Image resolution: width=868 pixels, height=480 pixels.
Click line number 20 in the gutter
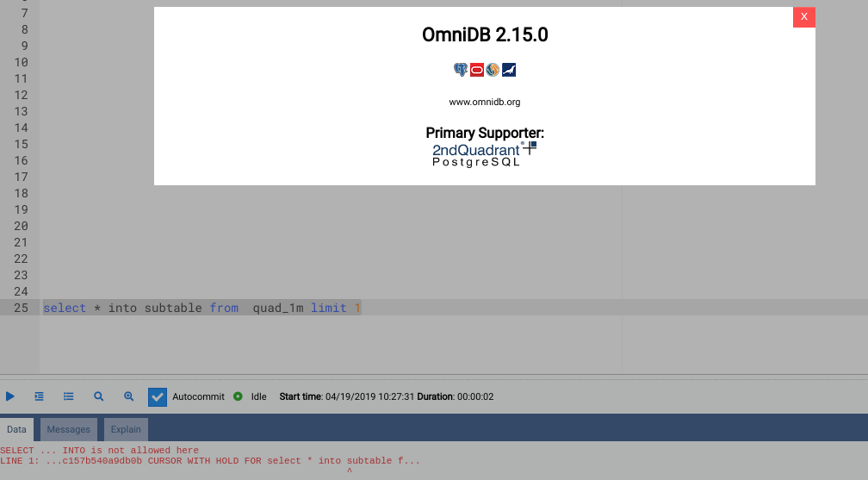(x=21, y=226)
